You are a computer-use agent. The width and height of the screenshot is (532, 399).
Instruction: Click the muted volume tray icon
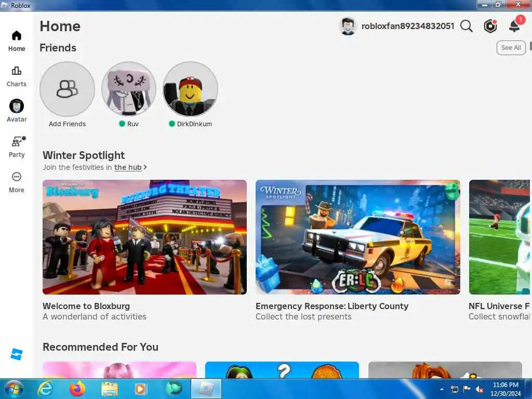[x=480, y=389]
